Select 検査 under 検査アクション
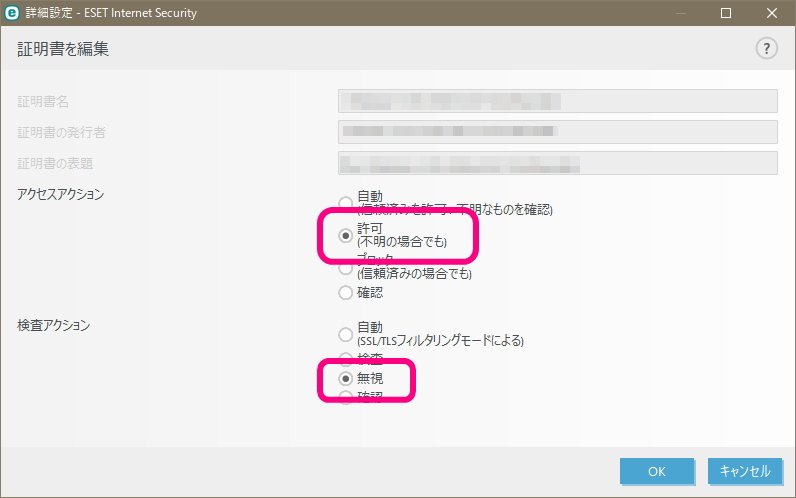The height and width of the screenshot is (498, 796). 345,359
